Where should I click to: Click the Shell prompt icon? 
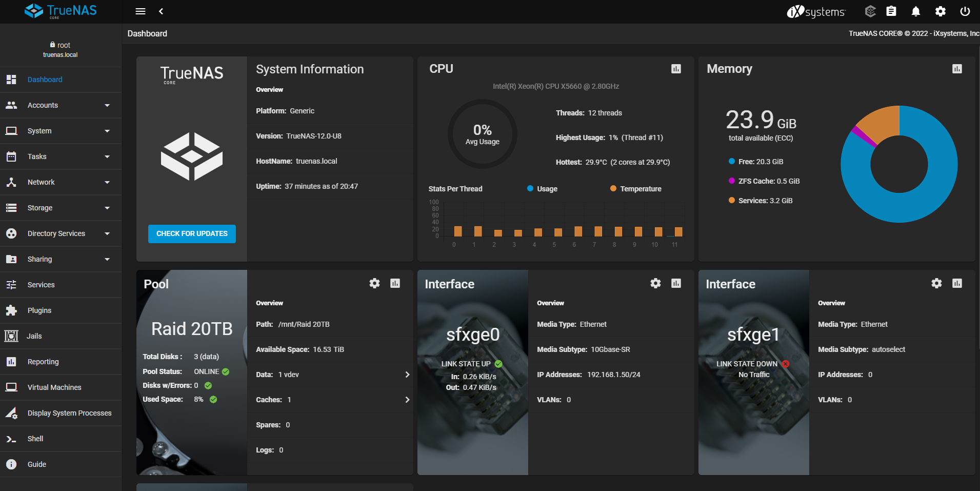pyautogui.click(x=11, y=439)
